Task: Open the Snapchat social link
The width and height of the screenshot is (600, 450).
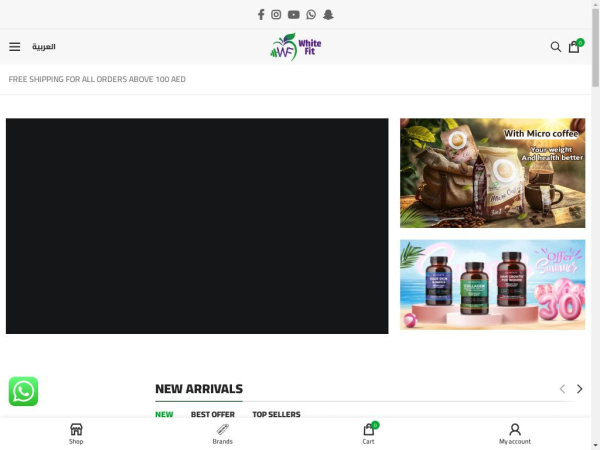Action: pos(328,15)
